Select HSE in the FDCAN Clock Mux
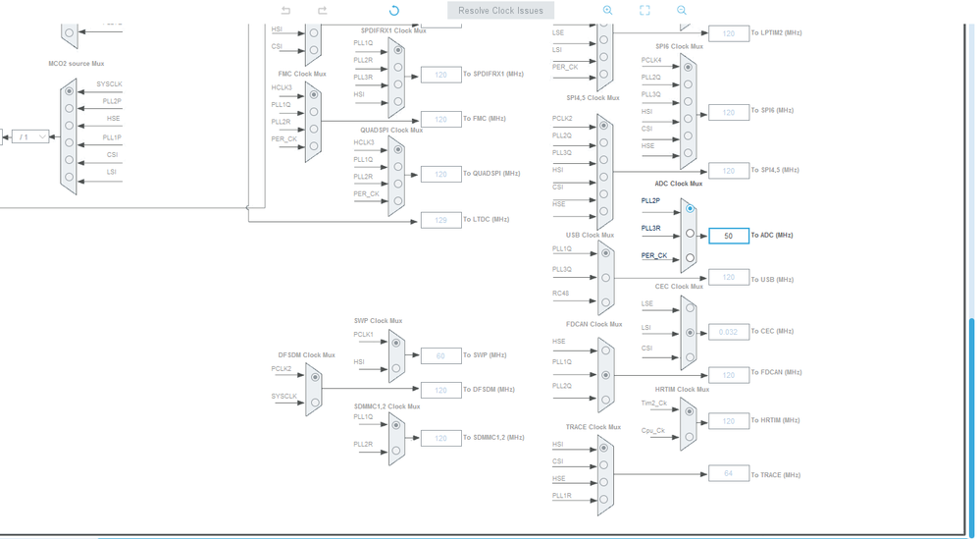980x539 pixels. point(605,350)
